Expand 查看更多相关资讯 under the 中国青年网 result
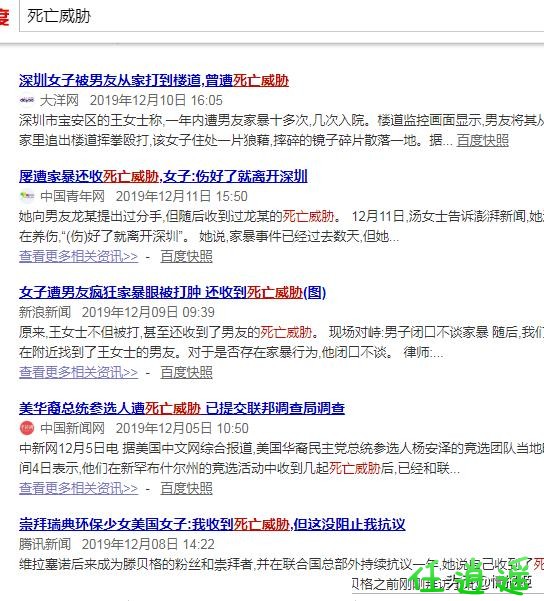Viewport: 544px width, 601px height. (x=79, y=256)
